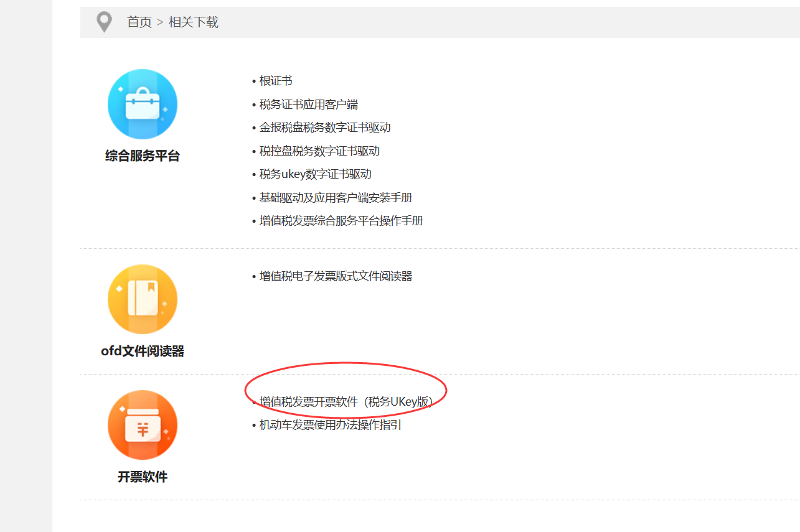Click the ofd文件阅读器 heading label
800x532 pixels.
coord(143,352)
